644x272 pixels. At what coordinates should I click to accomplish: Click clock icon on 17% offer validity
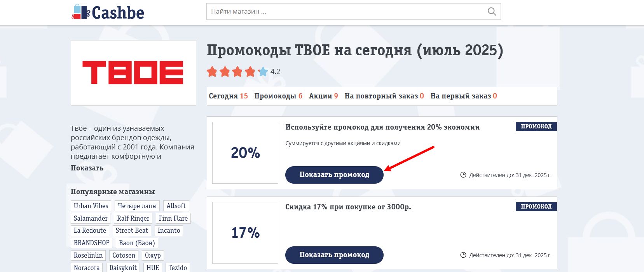click(x=463, y=255)
